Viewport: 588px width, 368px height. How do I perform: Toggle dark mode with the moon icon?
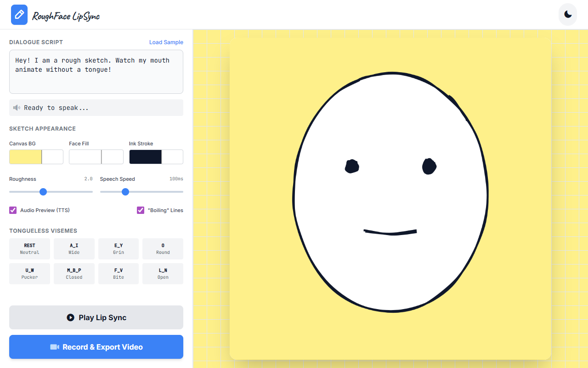567,14
